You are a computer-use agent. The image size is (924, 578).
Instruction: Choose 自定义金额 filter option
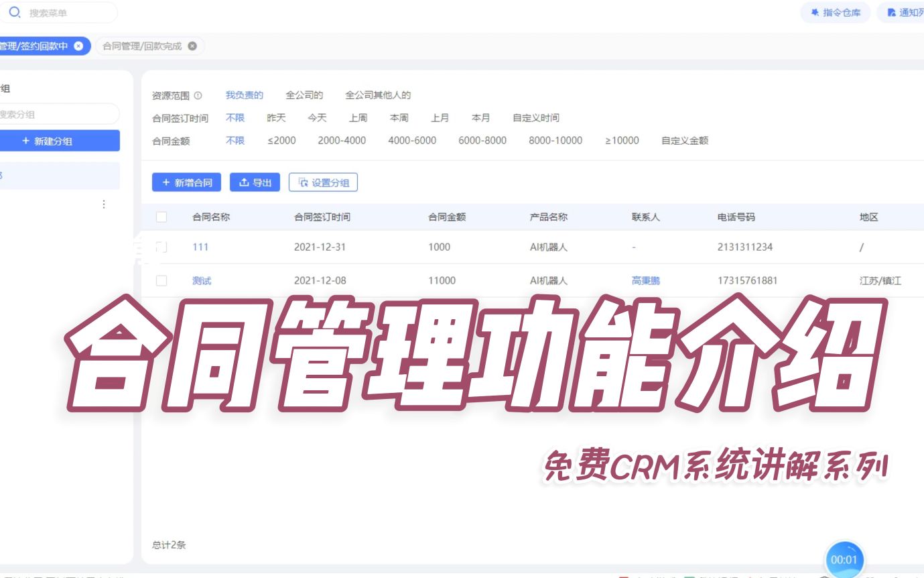coord(685,141)
